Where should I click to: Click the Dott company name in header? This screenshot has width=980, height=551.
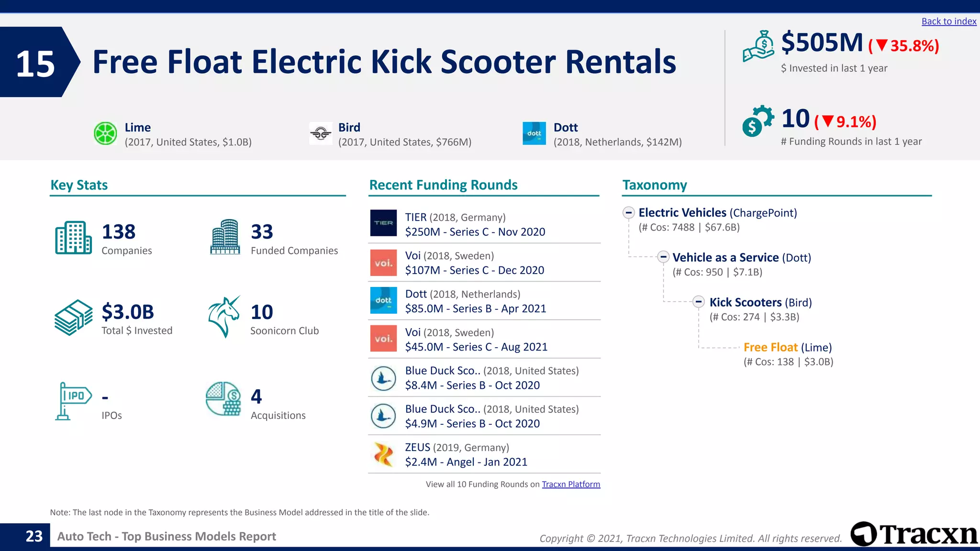tap(566, 127)
